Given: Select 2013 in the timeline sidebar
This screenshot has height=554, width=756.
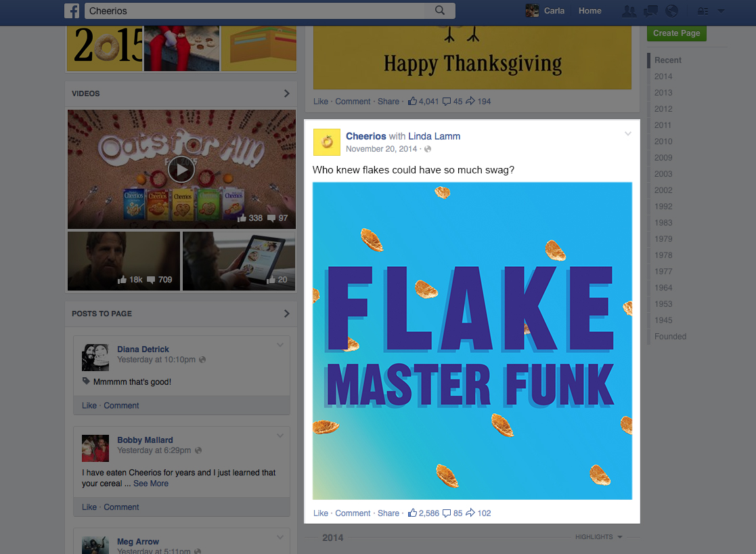Looking at the screenshot, I should [663, 93].
